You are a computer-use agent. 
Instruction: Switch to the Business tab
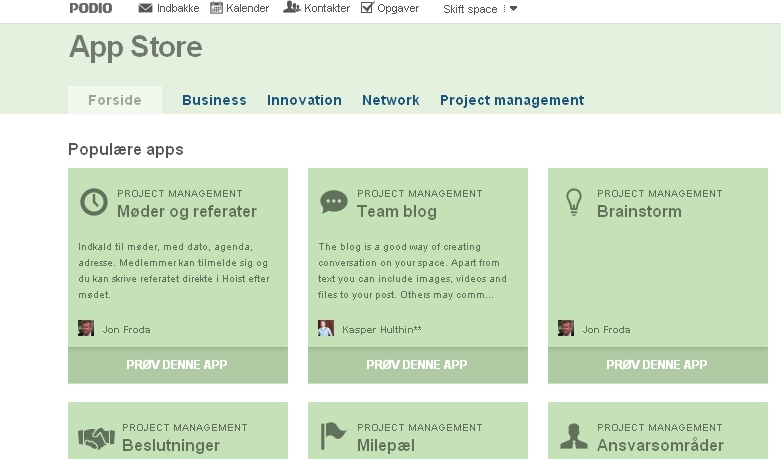click(x=214, y=100)
